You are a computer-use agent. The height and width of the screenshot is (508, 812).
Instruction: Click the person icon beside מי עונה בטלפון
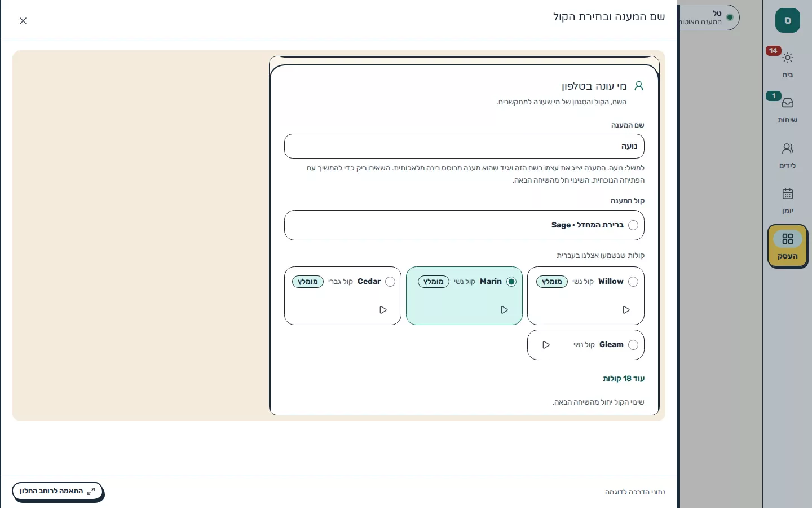(639, 86)
